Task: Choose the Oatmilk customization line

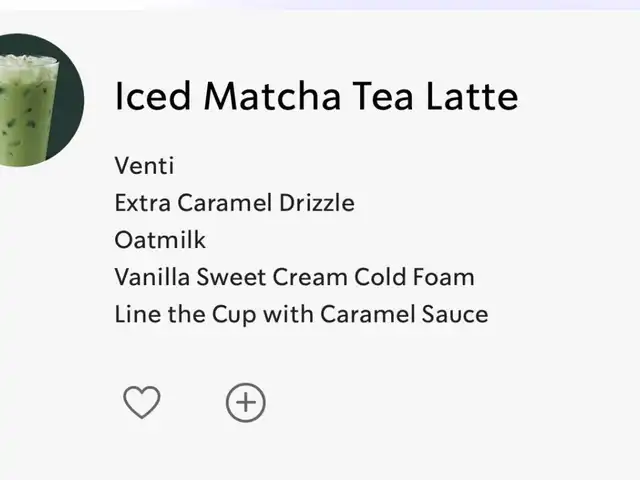Action: point(160,240)
